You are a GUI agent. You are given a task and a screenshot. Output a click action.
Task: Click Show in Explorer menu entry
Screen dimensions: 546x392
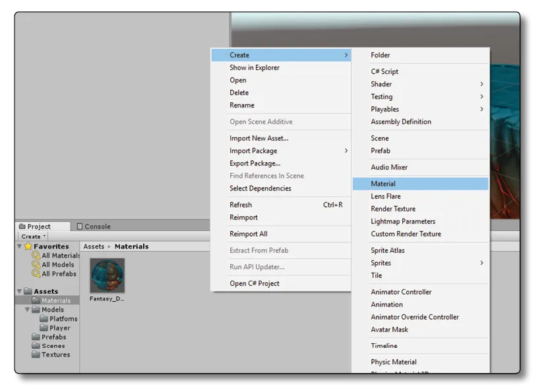click(255, 68)
